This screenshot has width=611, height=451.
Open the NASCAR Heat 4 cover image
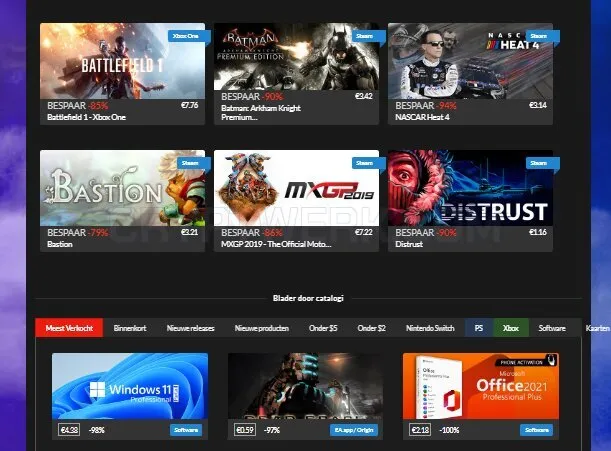point(470,61)
